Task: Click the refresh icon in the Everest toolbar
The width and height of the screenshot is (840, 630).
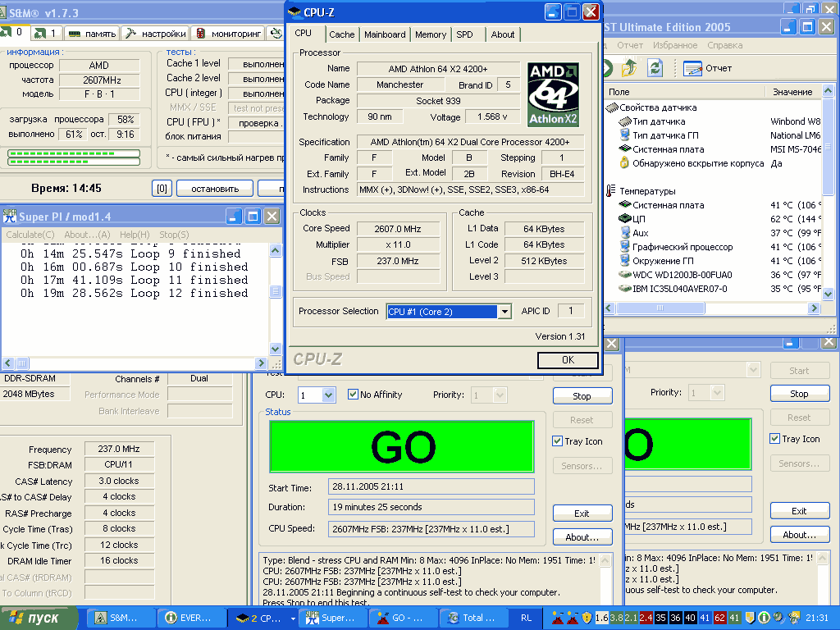Action: (x=655, y=68)
